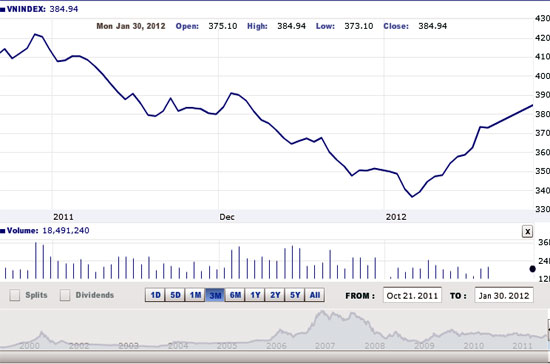Viewport: 550px width, 364px height.
Task: Click the right range handle on the overview chart
Action: click(548, 330)
